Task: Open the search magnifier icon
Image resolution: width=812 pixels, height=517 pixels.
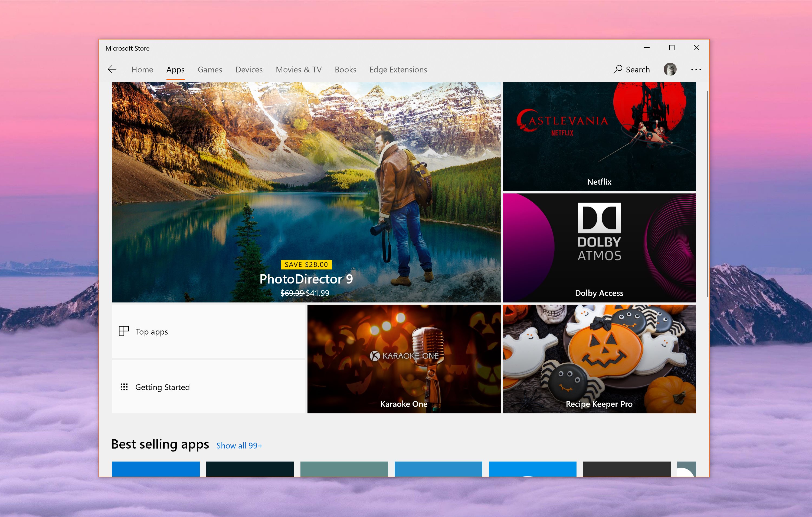Action: (617, 69)
